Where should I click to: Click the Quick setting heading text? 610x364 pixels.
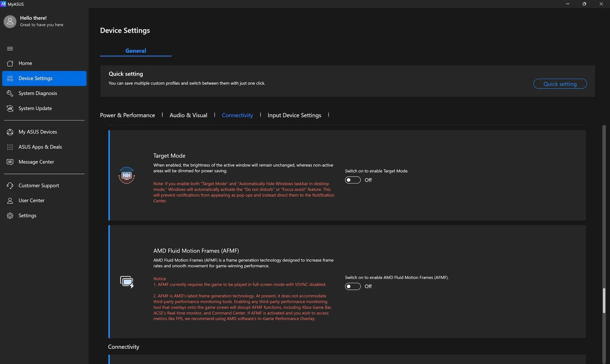pyautogui.click(x=126, y=74)
